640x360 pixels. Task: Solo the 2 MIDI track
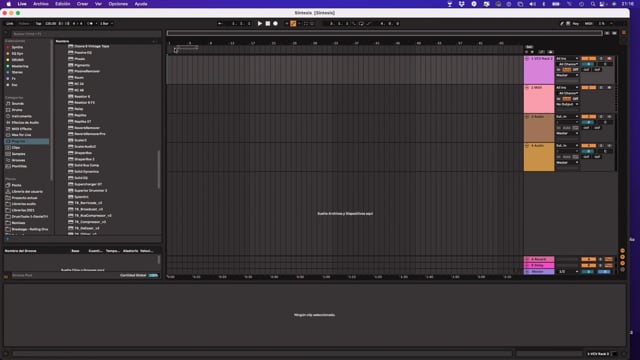click(x=601, y=88)
